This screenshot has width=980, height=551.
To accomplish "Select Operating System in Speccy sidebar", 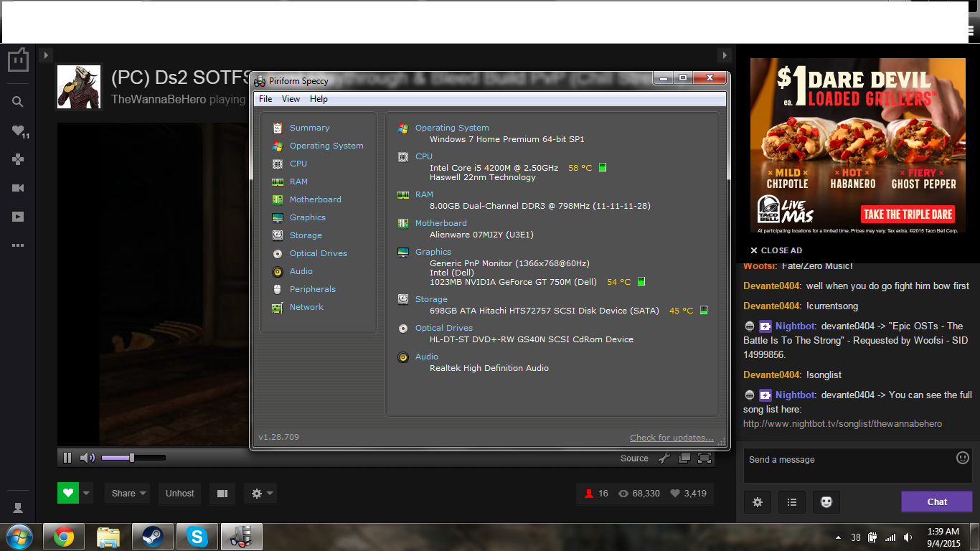I will [326, 146].
